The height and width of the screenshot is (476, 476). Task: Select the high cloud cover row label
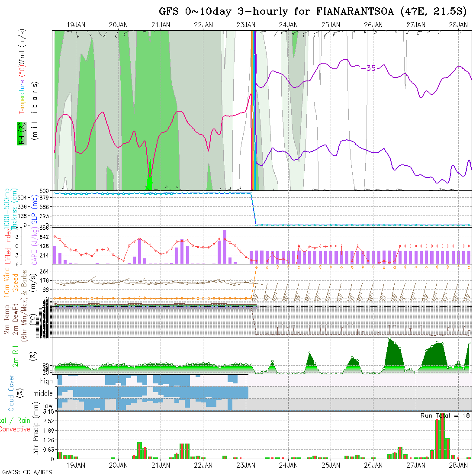[x=46, y=381]
